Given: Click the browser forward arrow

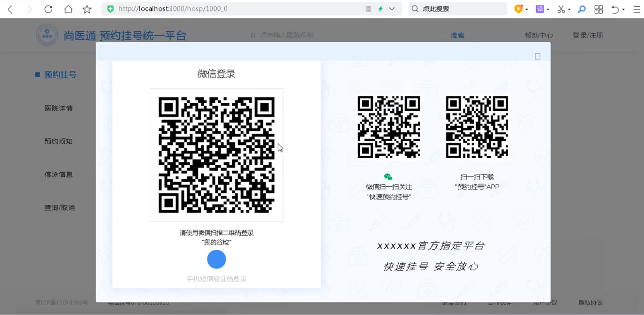Looking at the screenshot, I should [x=29, y=9].
